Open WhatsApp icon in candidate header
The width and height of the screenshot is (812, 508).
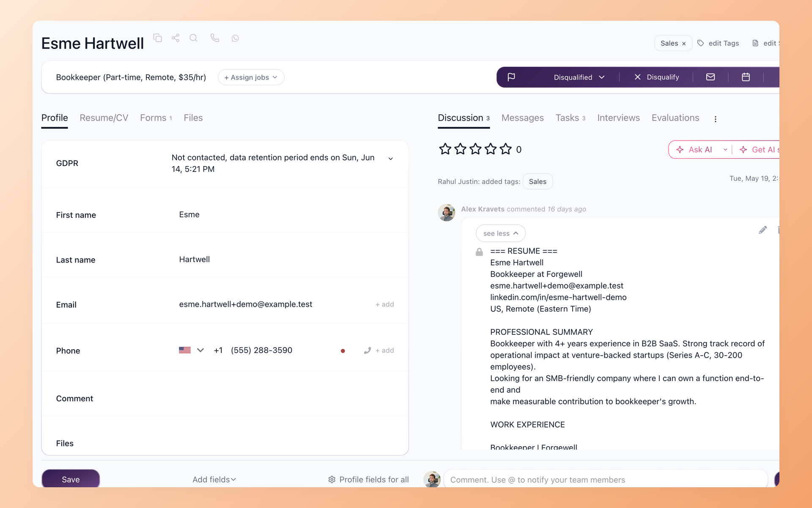(235, 39)
